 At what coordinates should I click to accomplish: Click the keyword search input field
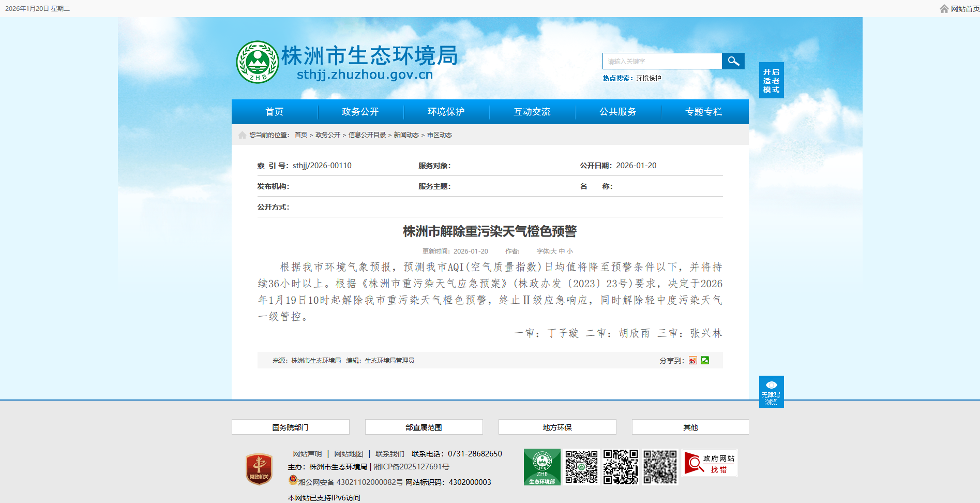click(x=662, y=61)
